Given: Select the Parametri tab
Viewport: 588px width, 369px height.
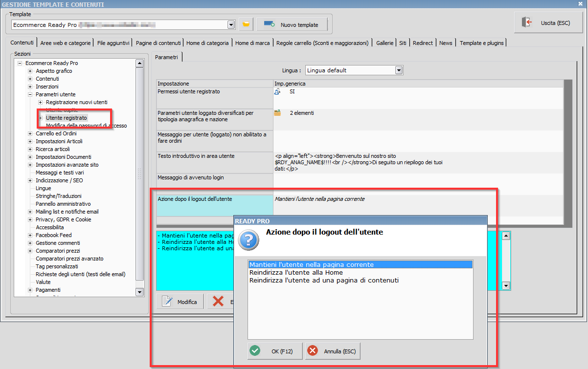Looking at the screenshot, I should tap(166, 57).
